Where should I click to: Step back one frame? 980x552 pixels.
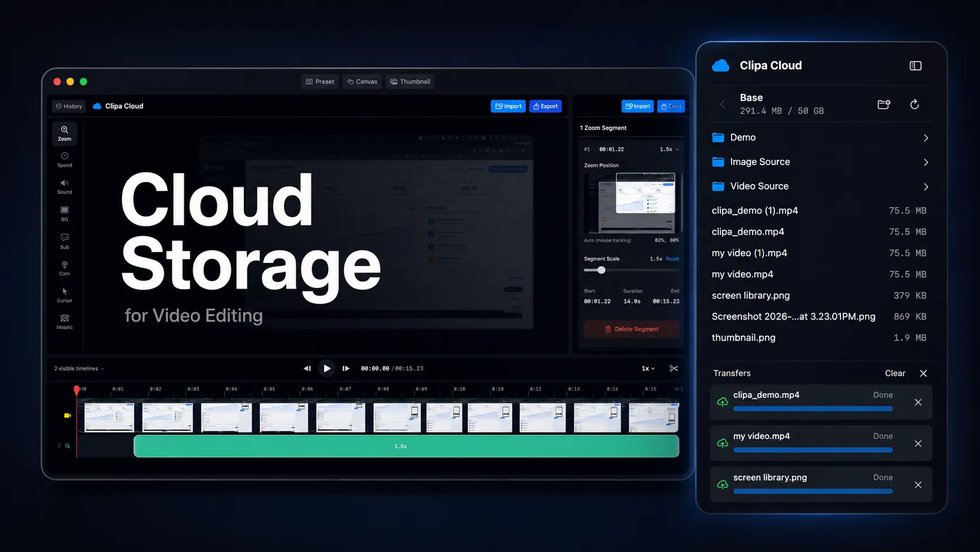click(307, 368)
